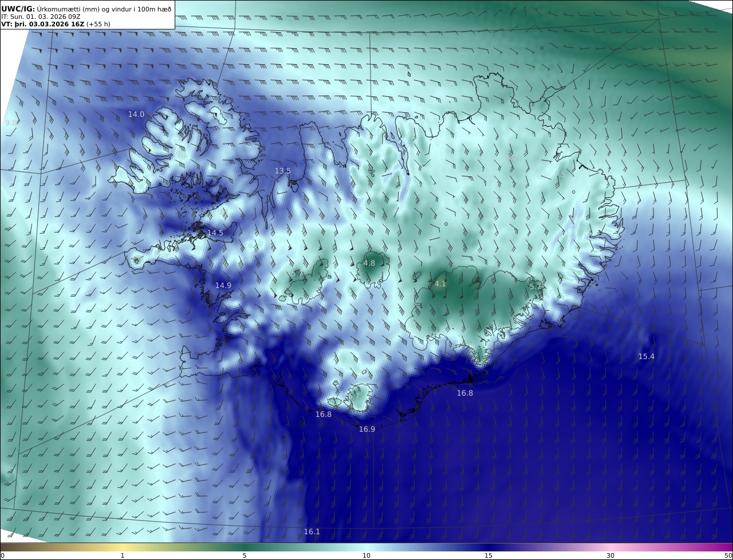
Task: Click the 4.8 value on glacier
Action: [x=369, y=263]
